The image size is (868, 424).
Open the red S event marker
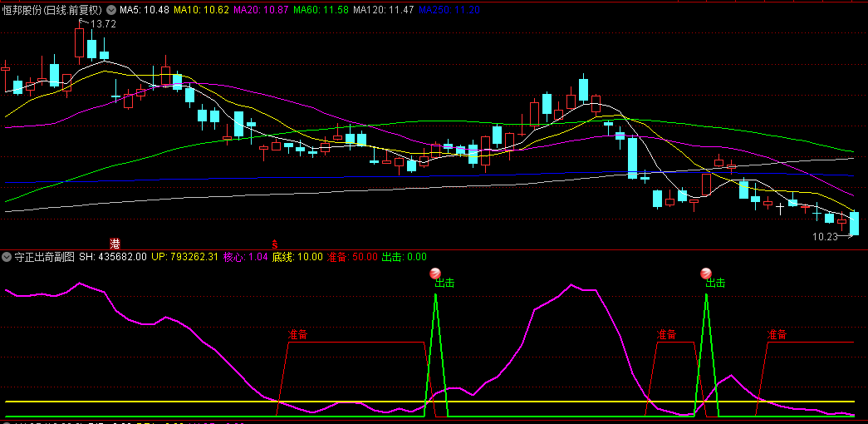point(274,244)
